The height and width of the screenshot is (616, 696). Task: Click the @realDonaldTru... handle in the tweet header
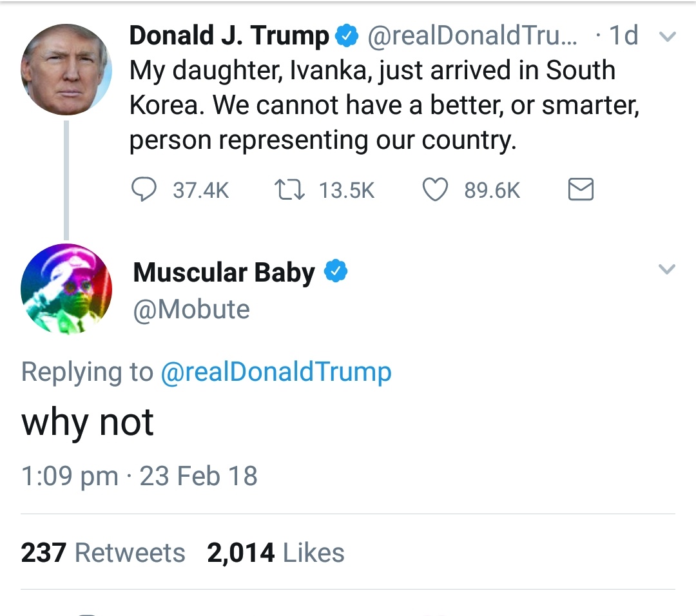[472, 36]
